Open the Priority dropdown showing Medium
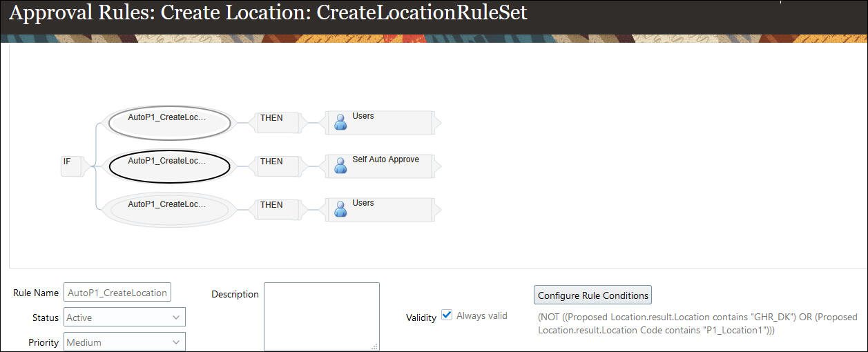This screenshot has height=352, width=868. [124, 342]
